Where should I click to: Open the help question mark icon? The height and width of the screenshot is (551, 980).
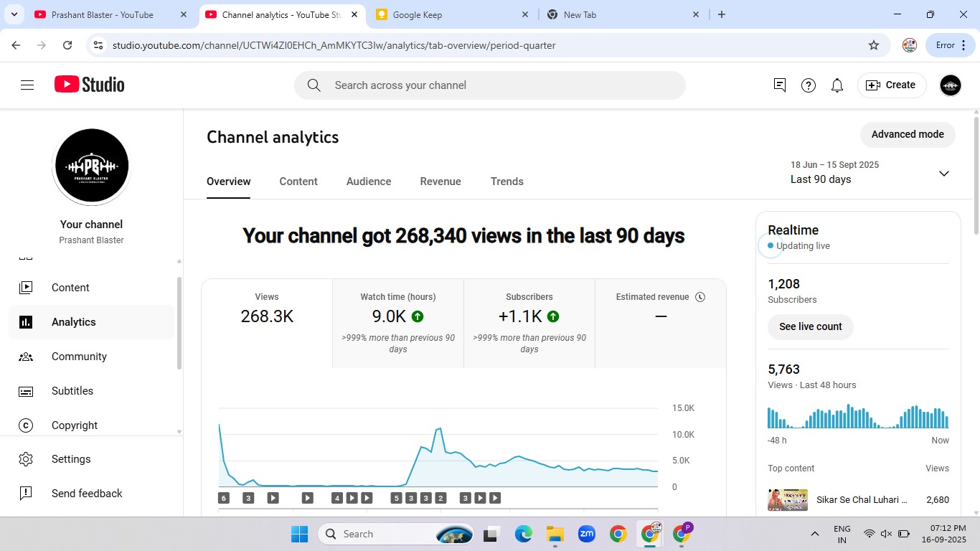click(x=809, y=85)
